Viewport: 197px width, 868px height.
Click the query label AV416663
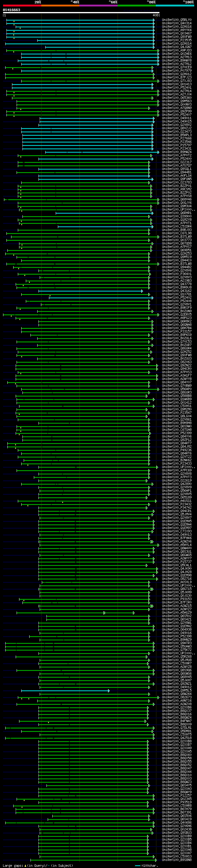tap(11, 10)
